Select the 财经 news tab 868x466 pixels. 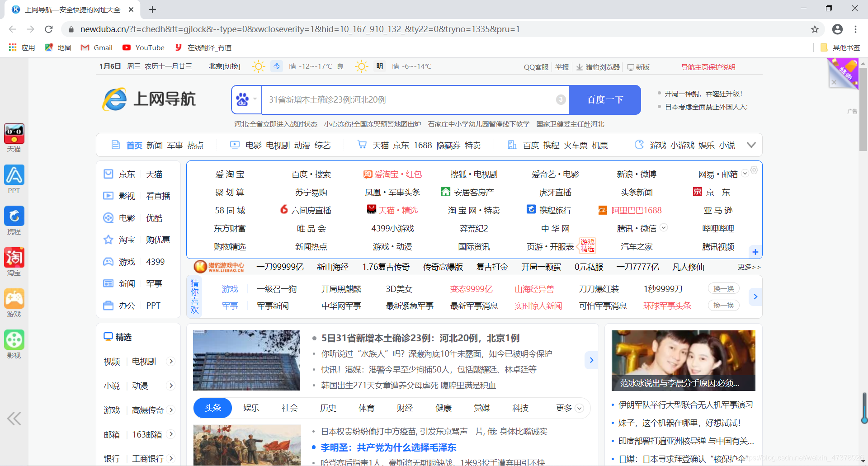(405, 408)
